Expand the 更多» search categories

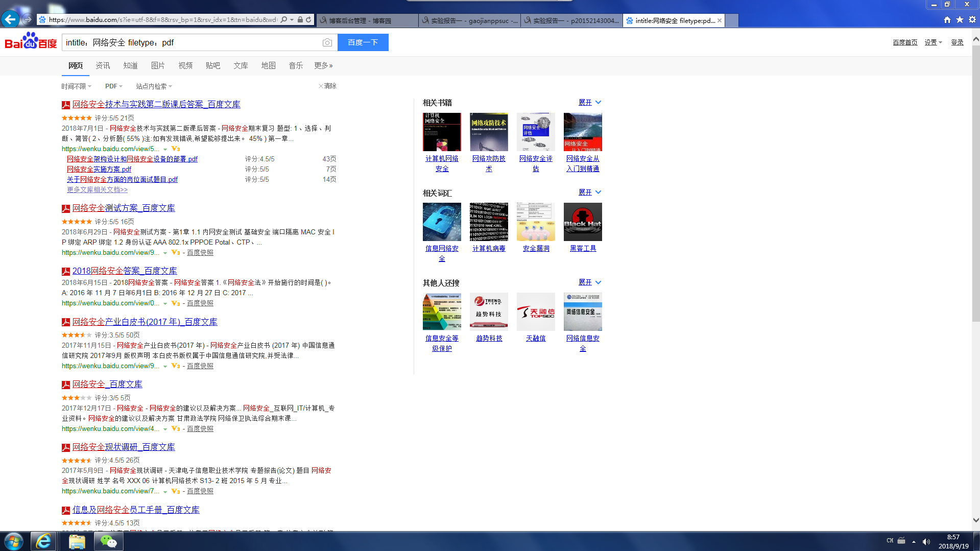click(323, 65)
